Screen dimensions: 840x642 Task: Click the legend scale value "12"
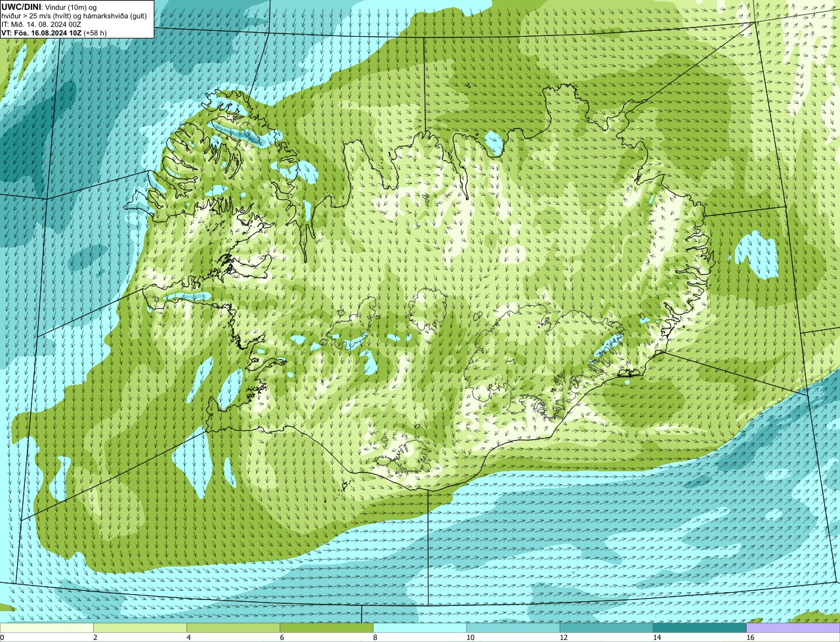(x=564, y=637)
